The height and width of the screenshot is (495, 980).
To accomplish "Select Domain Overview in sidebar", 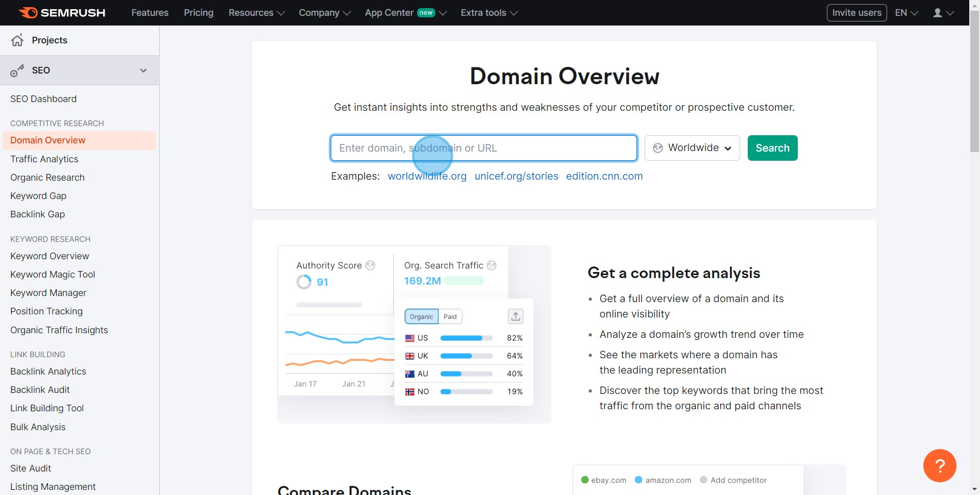I will 79,140.
